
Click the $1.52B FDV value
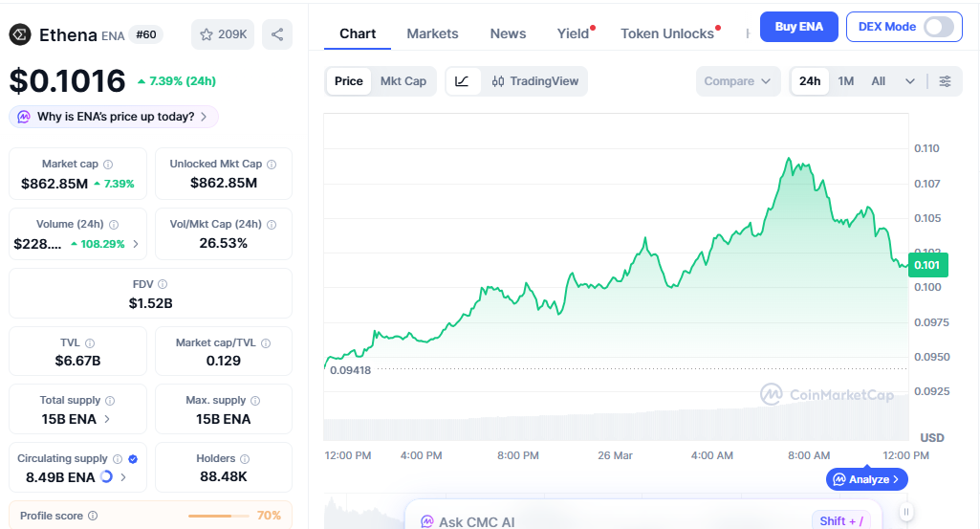point(151,303)
